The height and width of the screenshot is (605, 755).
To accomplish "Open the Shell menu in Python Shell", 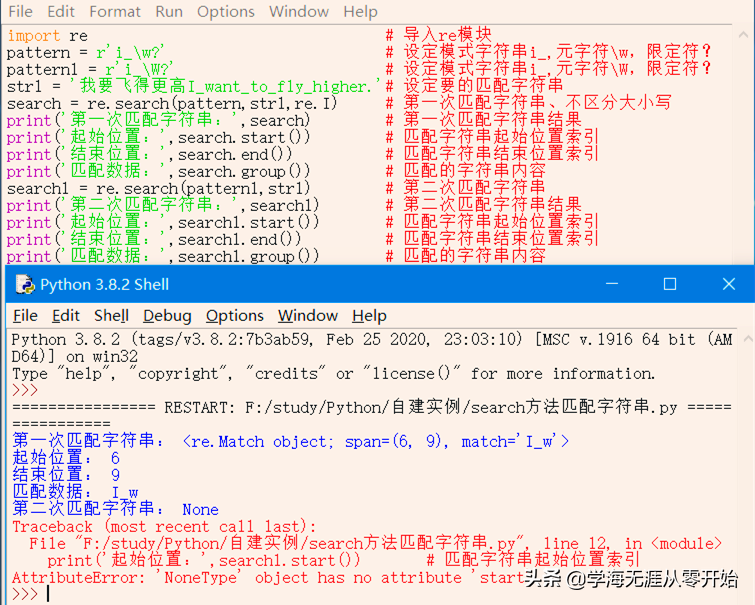I will [111, 316].
